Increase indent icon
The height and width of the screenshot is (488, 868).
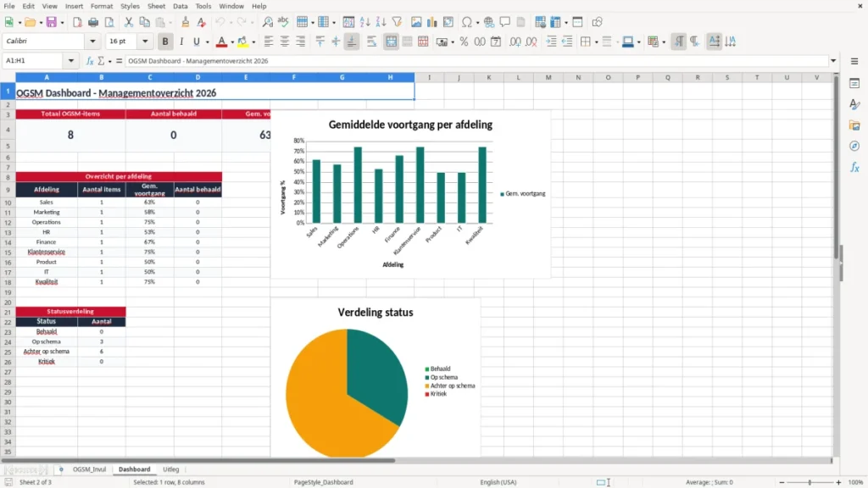tap(551, 42)
